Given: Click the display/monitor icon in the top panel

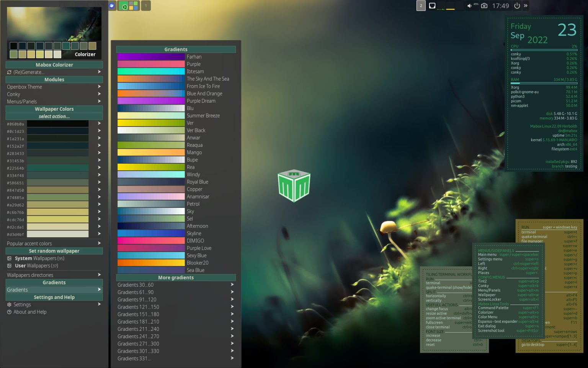Looking at the screenshot, I should (x=432, y=5).
